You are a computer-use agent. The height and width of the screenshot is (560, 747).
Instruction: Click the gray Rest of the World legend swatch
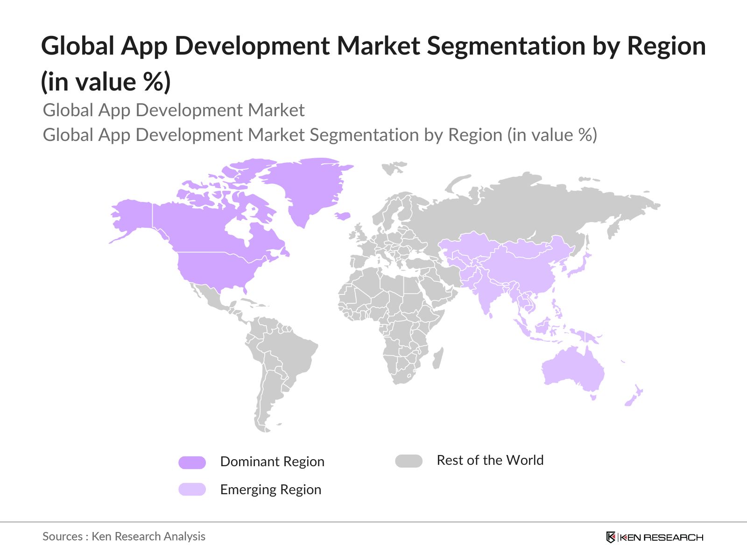coord(408,460)
